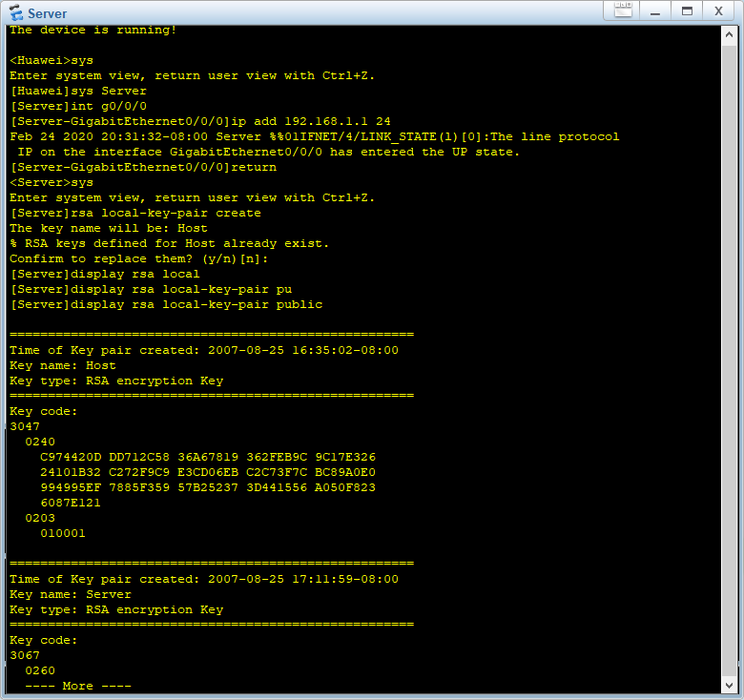Viewport: 744px width, 700px height.
Task: Click key row starting '994995EF'
Action: pos(208,487)
